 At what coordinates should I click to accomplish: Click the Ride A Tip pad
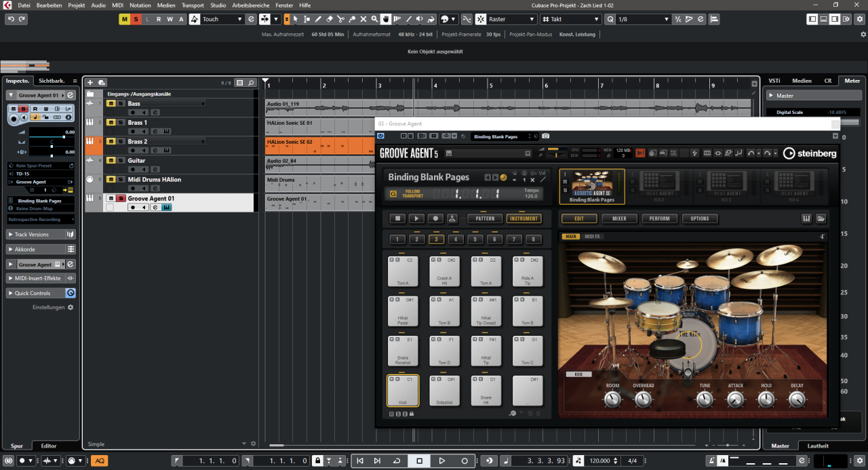528,271
